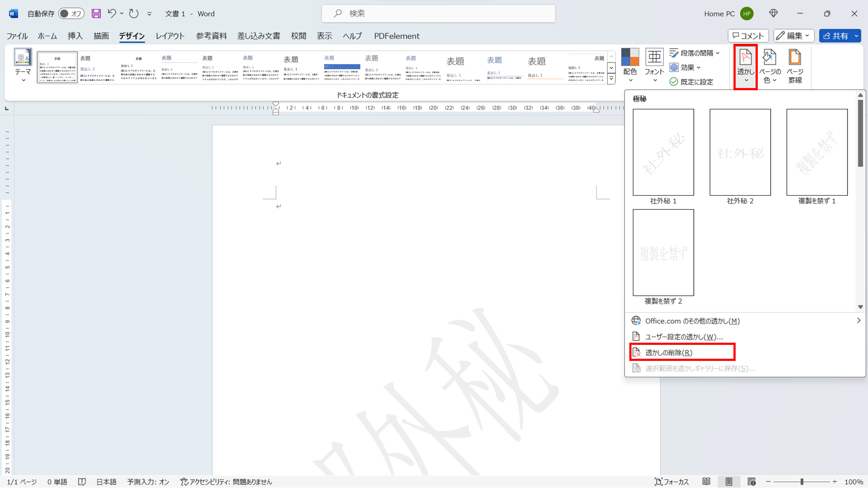Viewport: 868px width, 488px height.
Task: Click the コメント button
Action: tap(748, 36)
